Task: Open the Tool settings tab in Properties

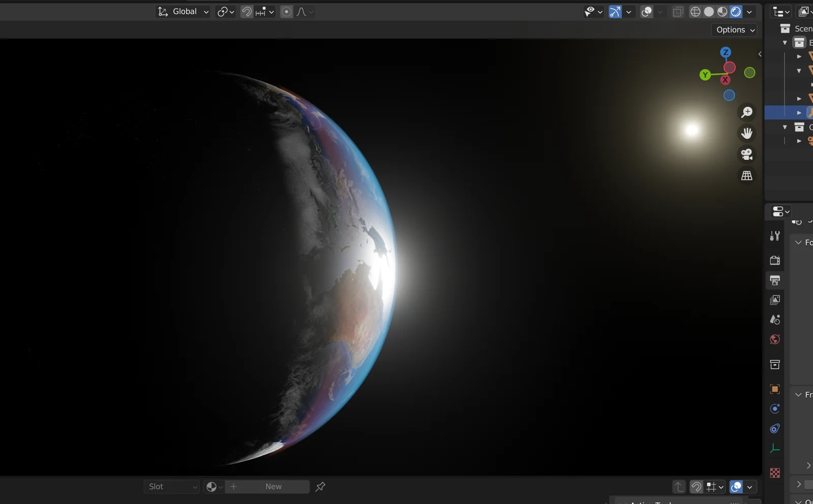Action: [x=775, y=235]
